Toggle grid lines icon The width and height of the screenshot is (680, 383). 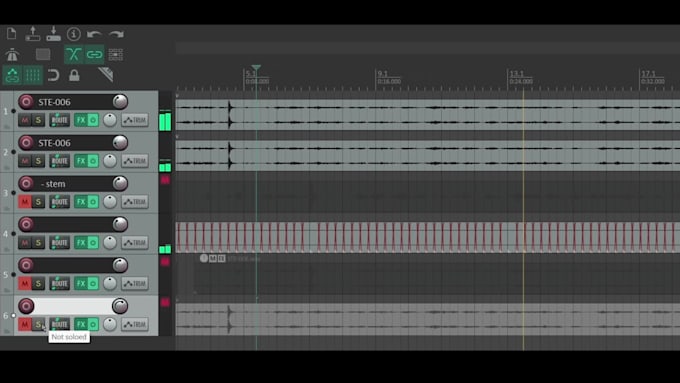(x=33, y=75)
